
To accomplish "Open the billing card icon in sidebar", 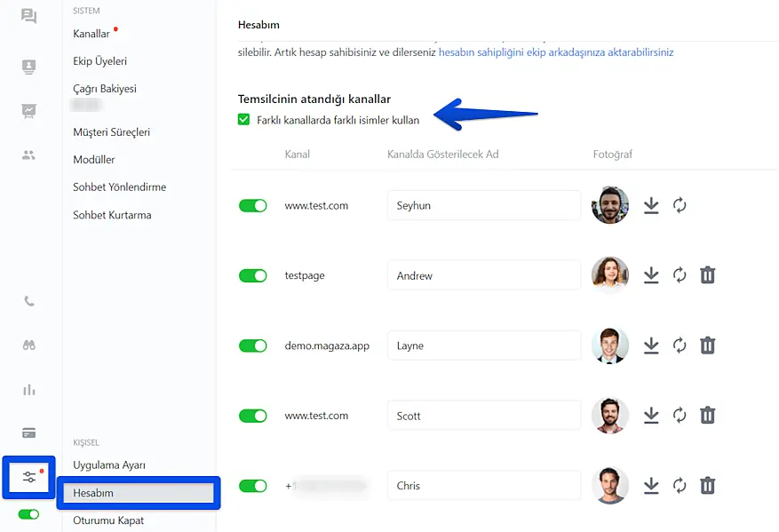I will pos(29,433).
